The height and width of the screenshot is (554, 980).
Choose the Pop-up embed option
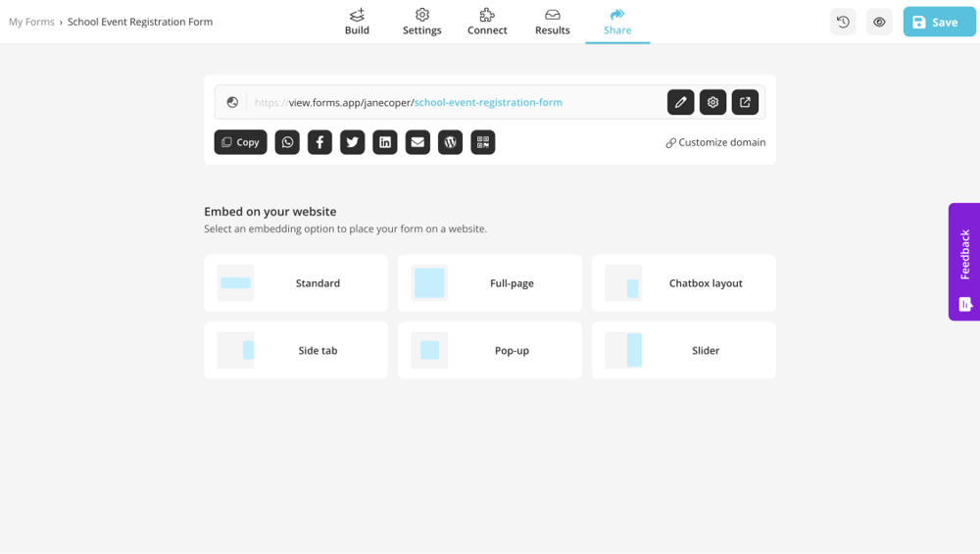tap(490, 350)
